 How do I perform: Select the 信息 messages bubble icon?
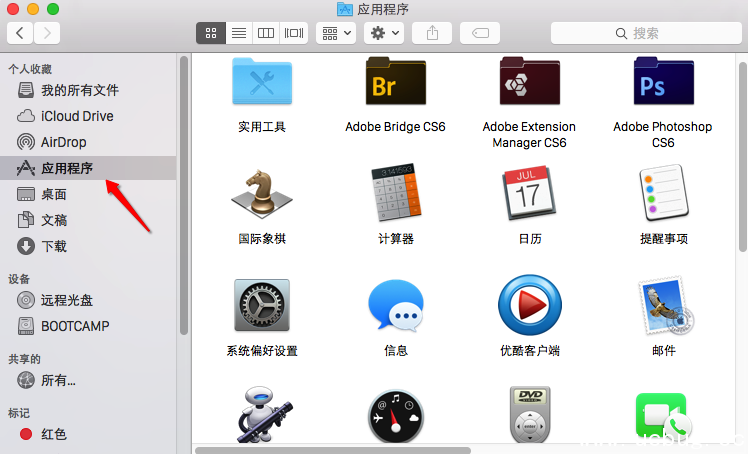(x=395, y=306)
